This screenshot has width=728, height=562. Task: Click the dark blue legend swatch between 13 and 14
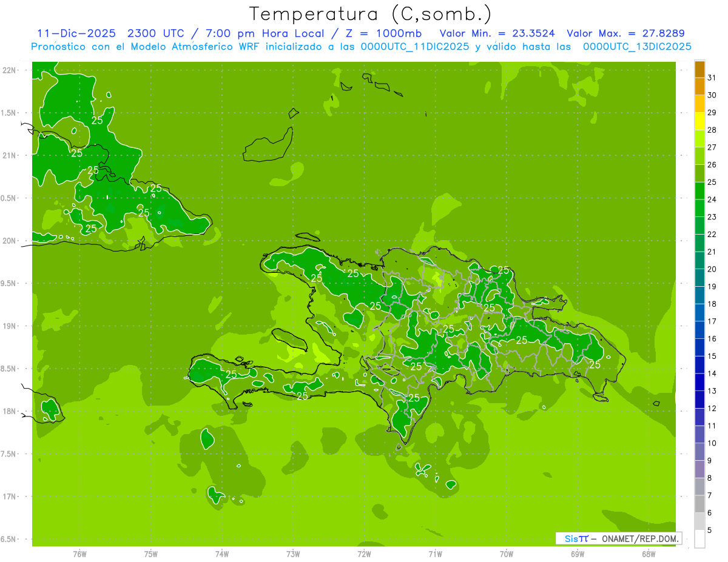click(x=699, y=382)
